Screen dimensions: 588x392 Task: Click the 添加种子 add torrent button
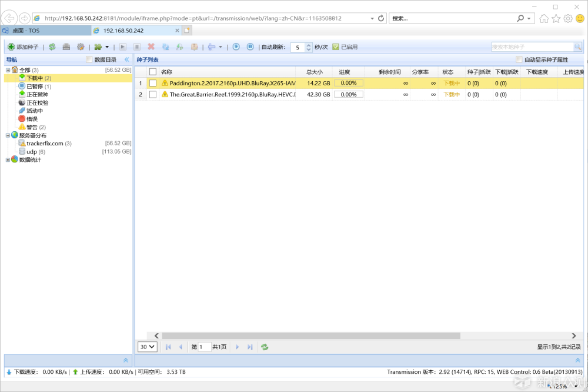23,46
